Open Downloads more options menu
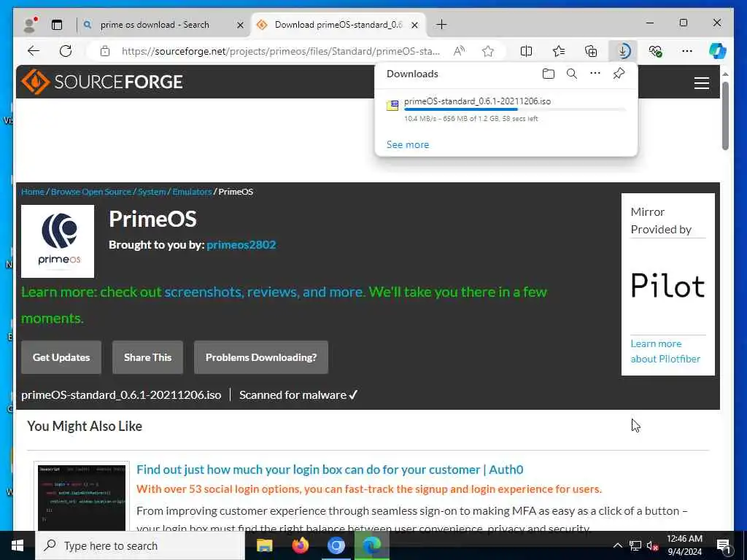 tap(595, 74)
